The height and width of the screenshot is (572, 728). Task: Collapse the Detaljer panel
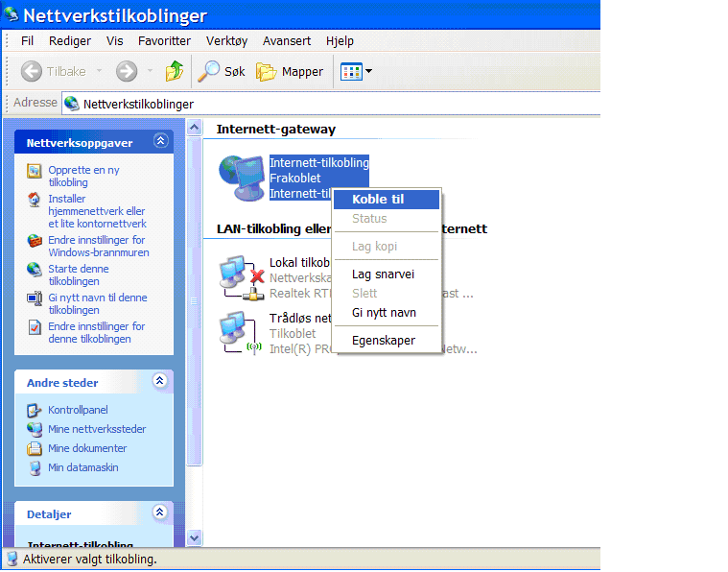point(160,512)
